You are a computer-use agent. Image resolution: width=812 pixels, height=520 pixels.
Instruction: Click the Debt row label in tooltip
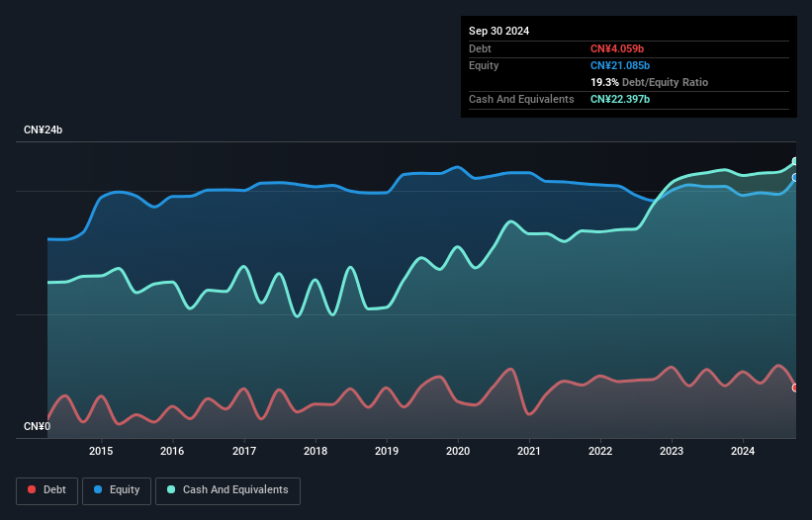click(x=480, y=48)
